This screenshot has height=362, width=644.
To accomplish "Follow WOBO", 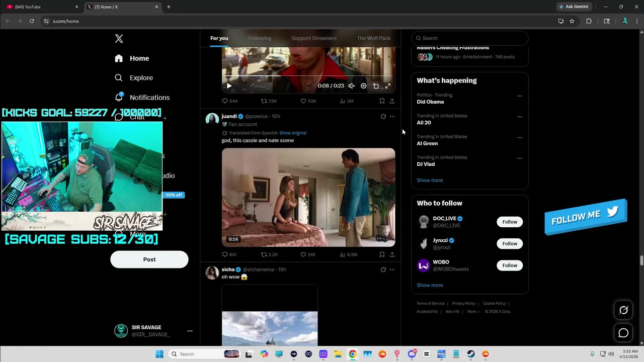I will [x=510, y=265].
